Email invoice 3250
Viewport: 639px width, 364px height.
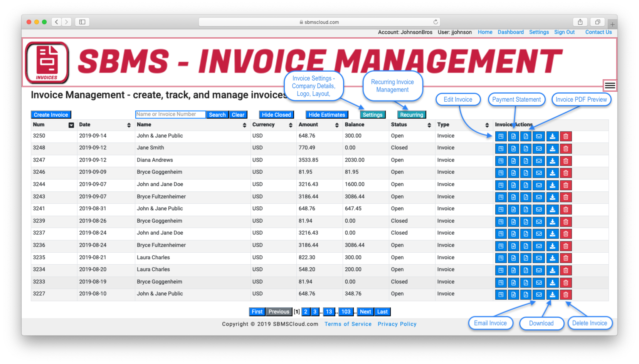tap(539, 136)
